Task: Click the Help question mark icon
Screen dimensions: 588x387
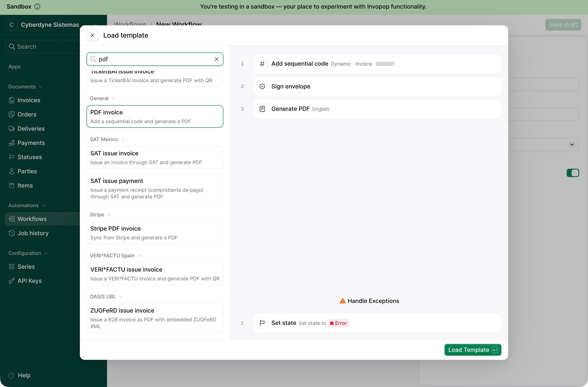Action: [11, 375]
